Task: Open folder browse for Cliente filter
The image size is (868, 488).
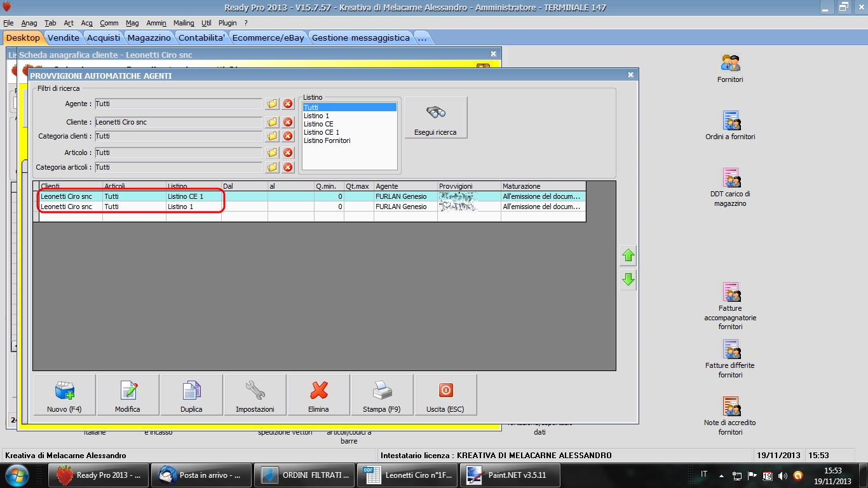Action: (272, 122)
